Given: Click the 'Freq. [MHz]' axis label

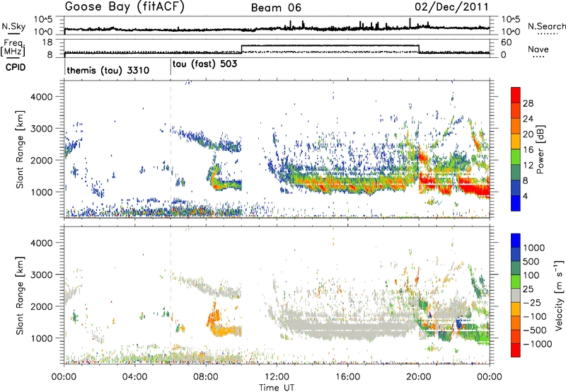Looking at the screenshot, I should pos(13,48).
